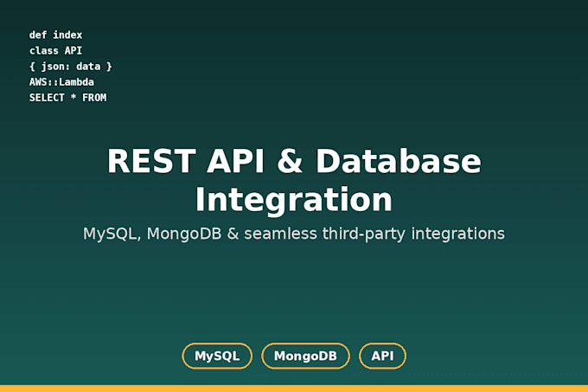Click the code line "{ json: data }"
The height and width of the screenshot is (392, 588).
[x=71, y=67]
